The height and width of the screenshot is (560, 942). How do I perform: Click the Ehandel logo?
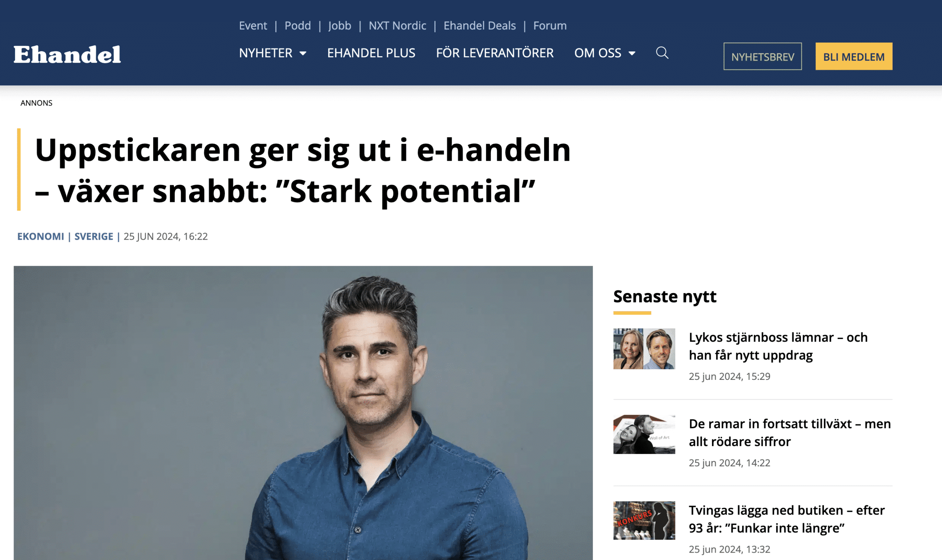67,54
